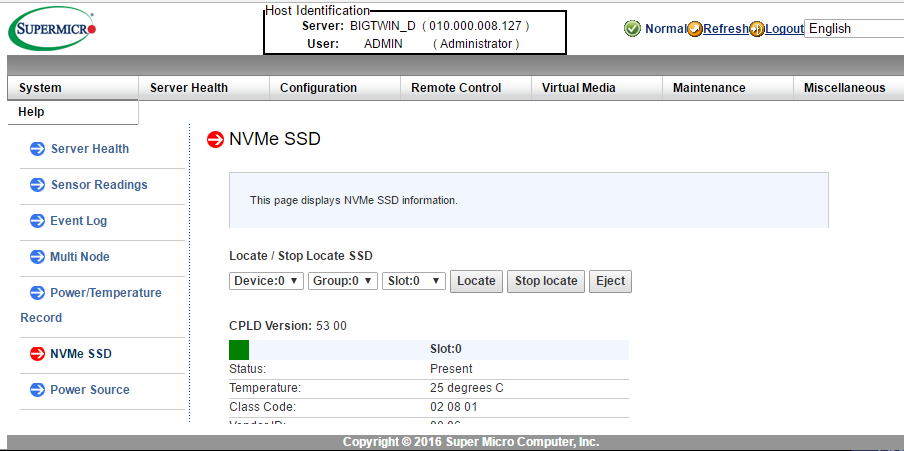904x451 pixels.
Task: Go to Event Log page
Action: pos(78,221)
